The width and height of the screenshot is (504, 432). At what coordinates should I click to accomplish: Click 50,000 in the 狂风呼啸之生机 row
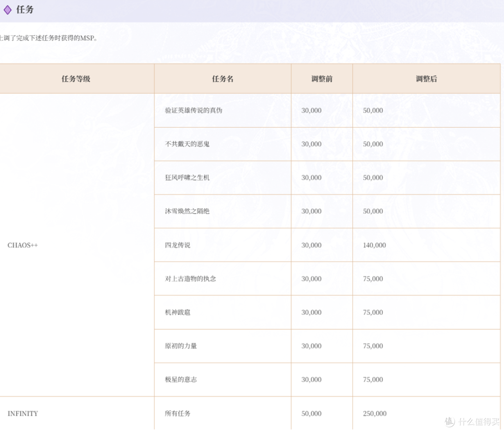coord(373,177)
